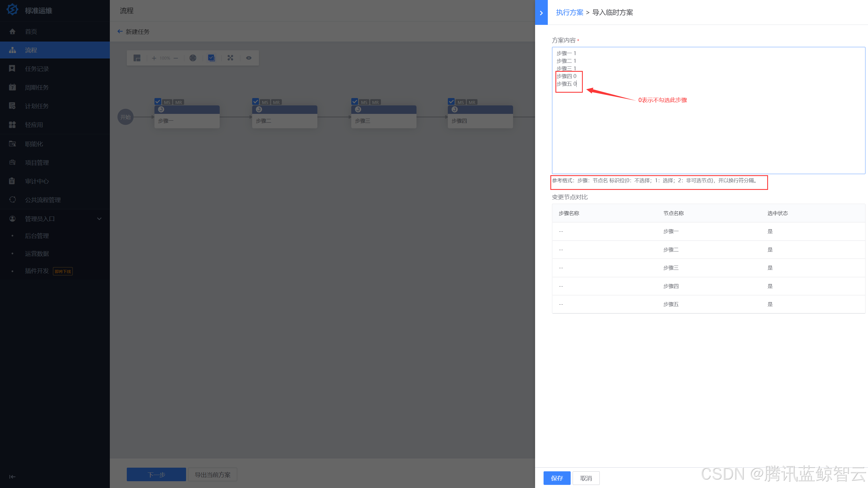Click the zoom out minus icon
Image resolution: width=868 pixels, height=488 pixels.
click(176, 58)
